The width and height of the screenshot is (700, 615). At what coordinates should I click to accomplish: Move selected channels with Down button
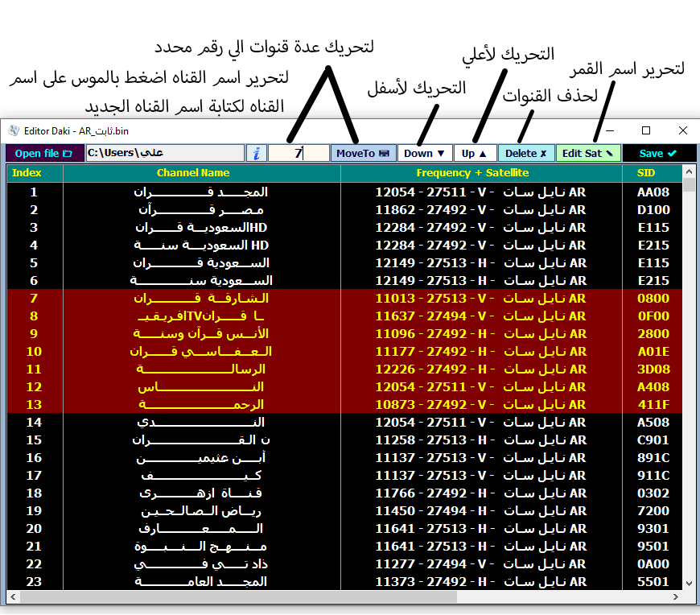[424, 153]
